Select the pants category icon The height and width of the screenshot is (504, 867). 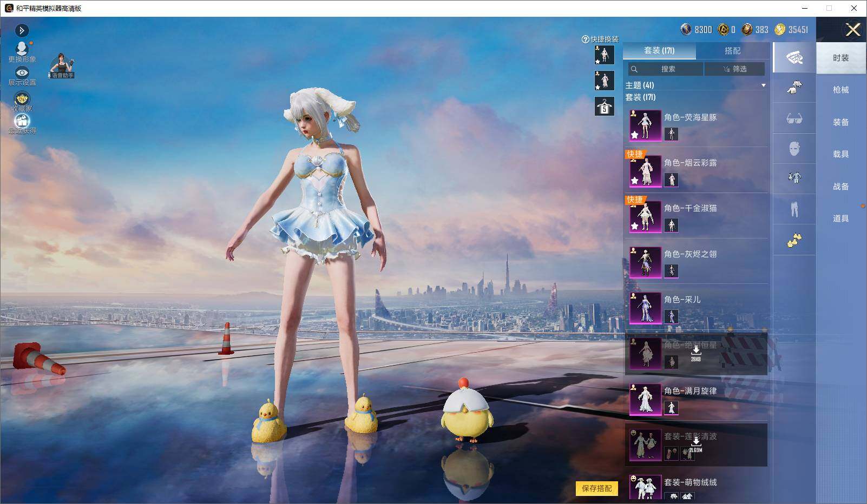click(x=794, y=209)
